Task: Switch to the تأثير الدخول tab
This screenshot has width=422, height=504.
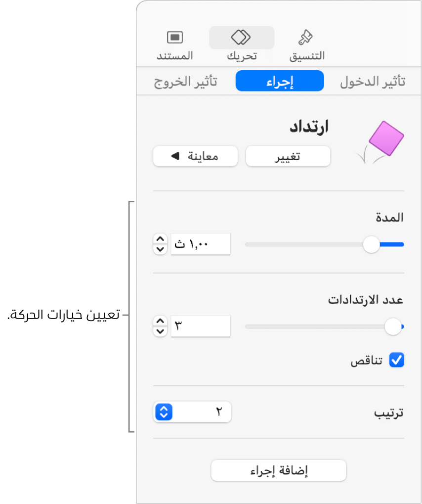Action: coord(372,82)
